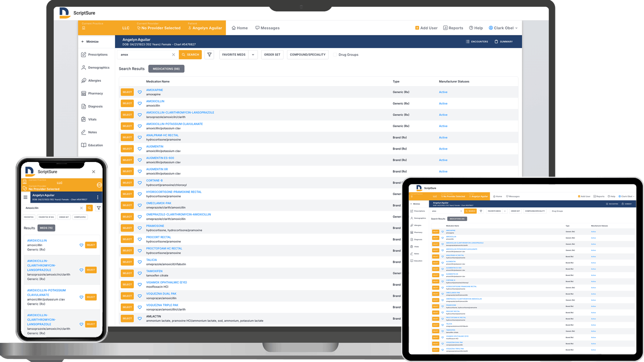
Task: Favorite AMOXICILLIN using its heart icon
Action: click(140, 103)
